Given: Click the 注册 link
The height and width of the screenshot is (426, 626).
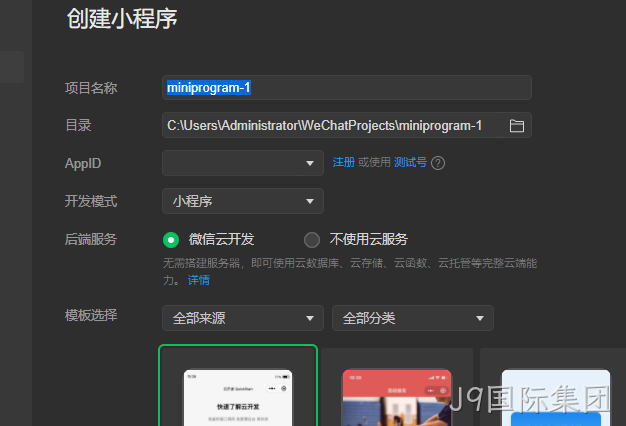Looking at the screenshot, I should [x=344, y=162].
